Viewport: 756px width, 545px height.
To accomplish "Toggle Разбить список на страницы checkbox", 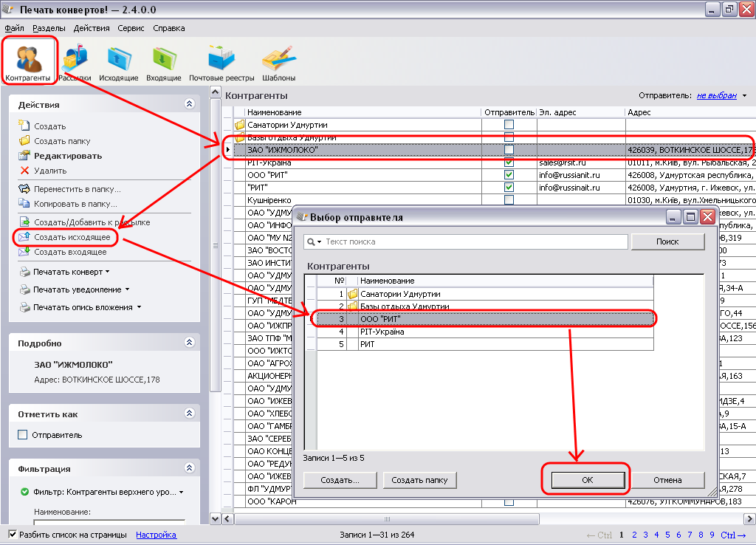I will tap(13, 535).
